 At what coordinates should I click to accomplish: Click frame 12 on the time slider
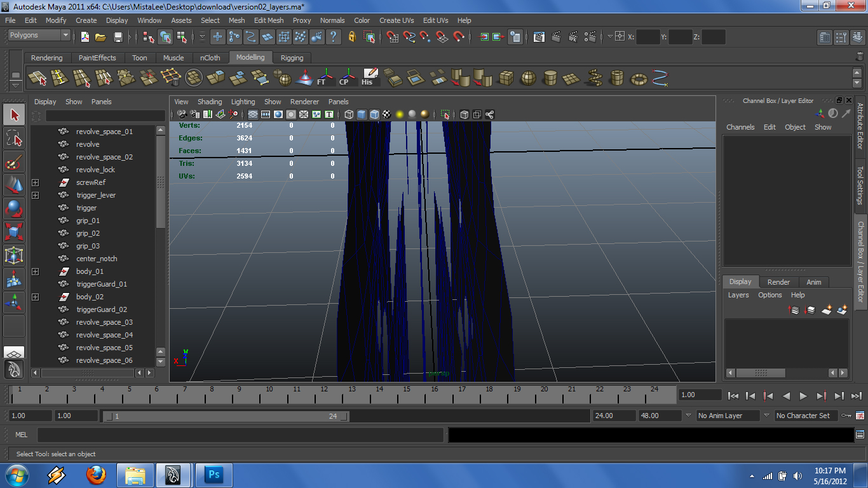[x=324, y=394]
